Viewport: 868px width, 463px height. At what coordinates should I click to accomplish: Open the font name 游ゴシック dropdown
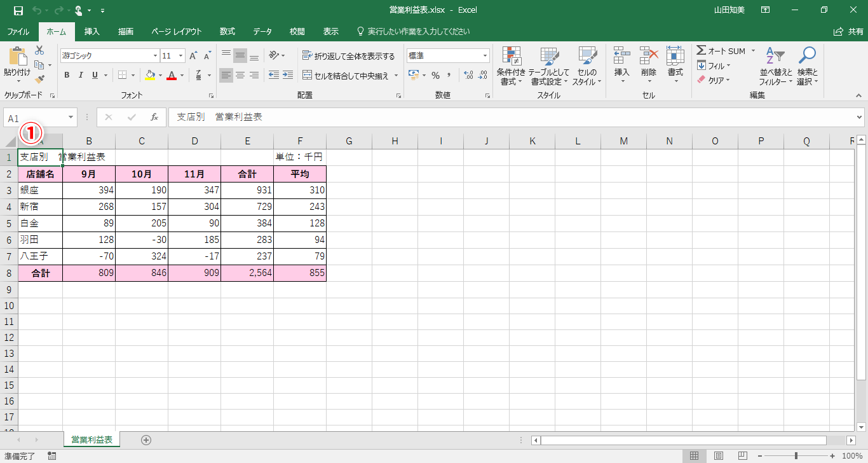154,56
